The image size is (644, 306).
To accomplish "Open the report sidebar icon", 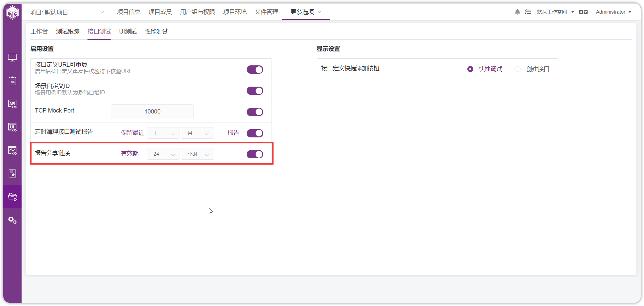I will [x=13, y=174].
